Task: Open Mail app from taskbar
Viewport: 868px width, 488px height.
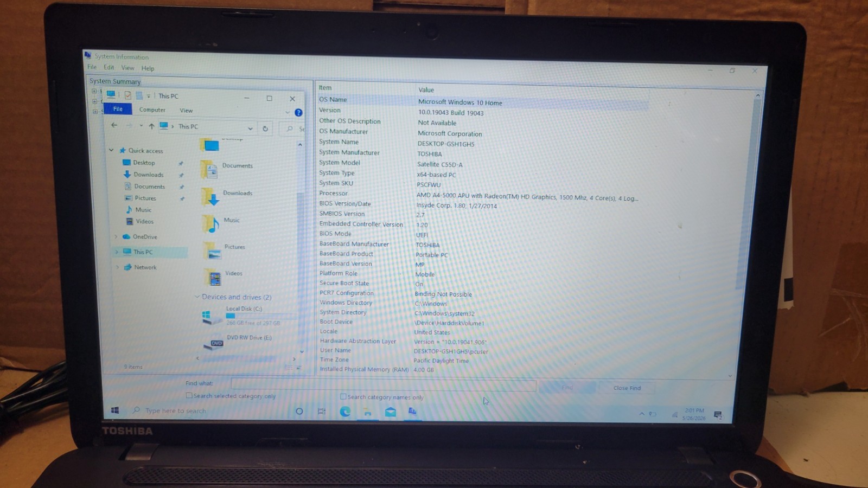Action: point(390,412)
